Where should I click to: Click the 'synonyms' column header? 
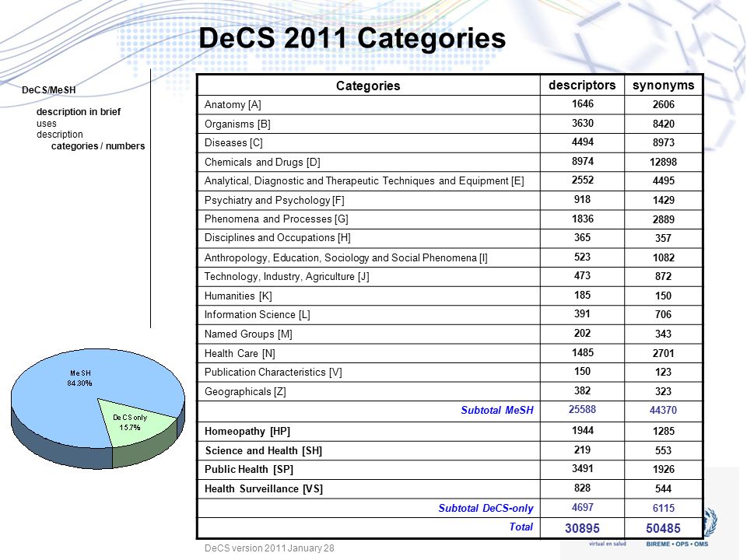click(x=663, y=86)
